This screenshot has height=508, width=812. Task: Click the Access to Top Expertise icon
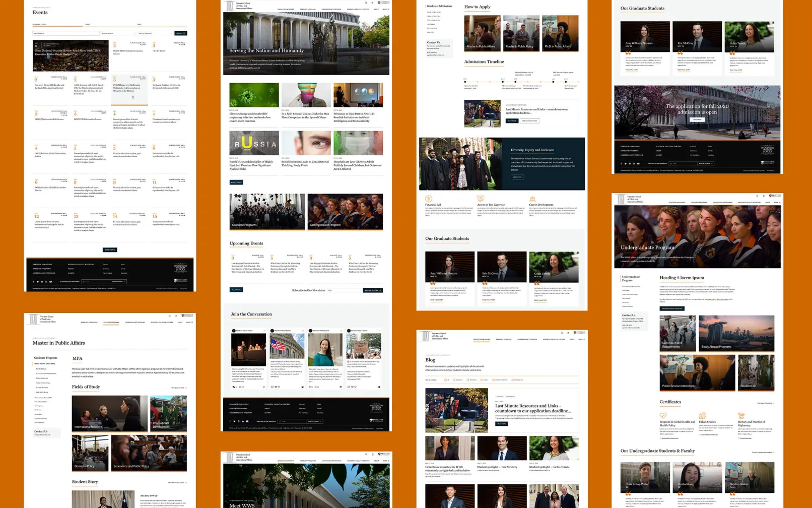[x=481, y=199]
